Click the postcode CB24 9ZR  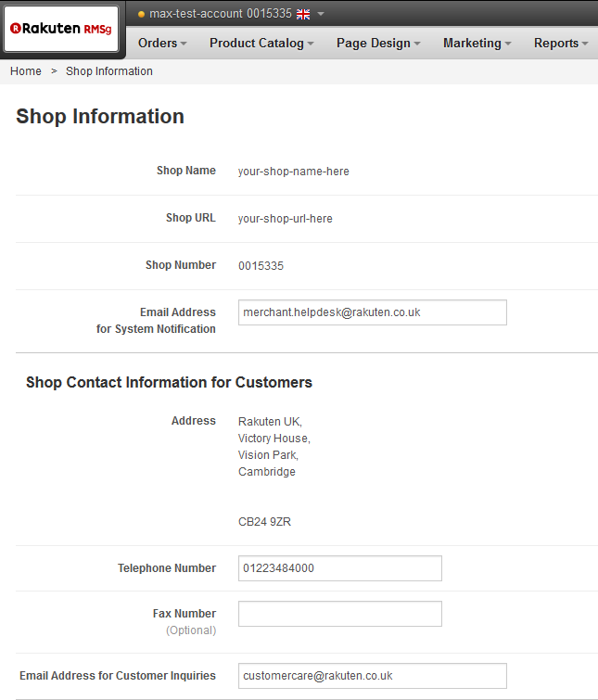pyautogui.click(x=264, y=522)
